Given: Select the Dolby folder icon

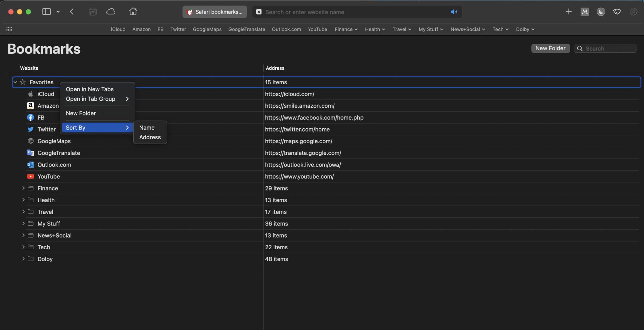Looking at the screenshot, I should tap(31, 259).
